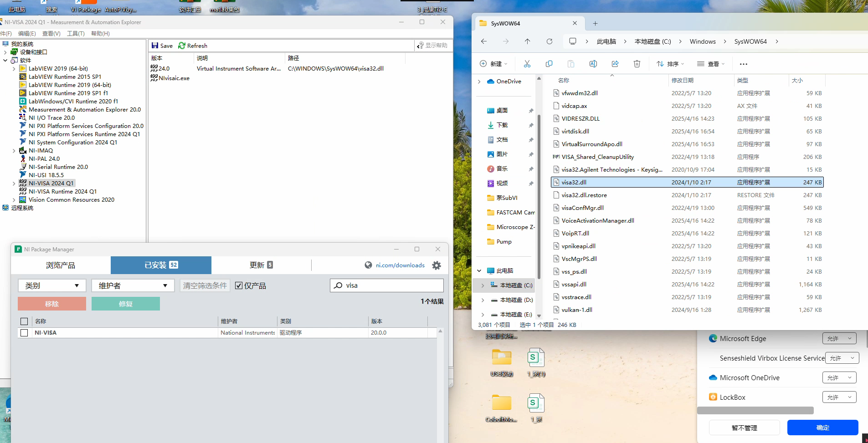This screenshot has height=443, width=868.
Task: Click the rename icon in Explorer toolbar
Action: pyautogui.click(x=593, y=64)
